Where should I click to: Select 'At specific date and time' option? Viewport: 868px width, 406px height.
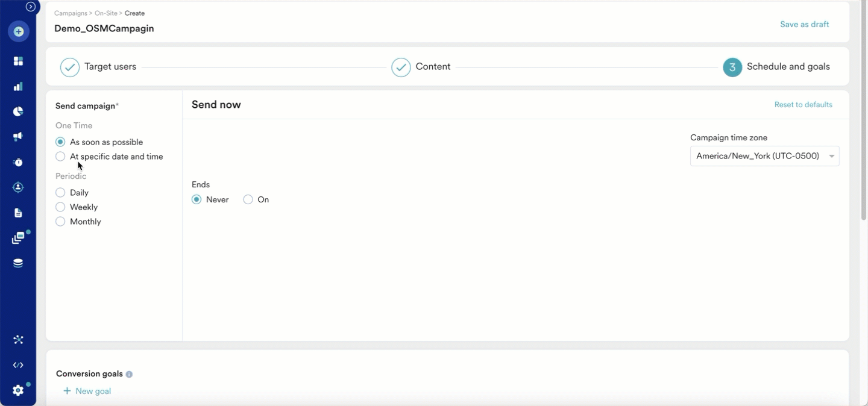(x=60, y=157)
